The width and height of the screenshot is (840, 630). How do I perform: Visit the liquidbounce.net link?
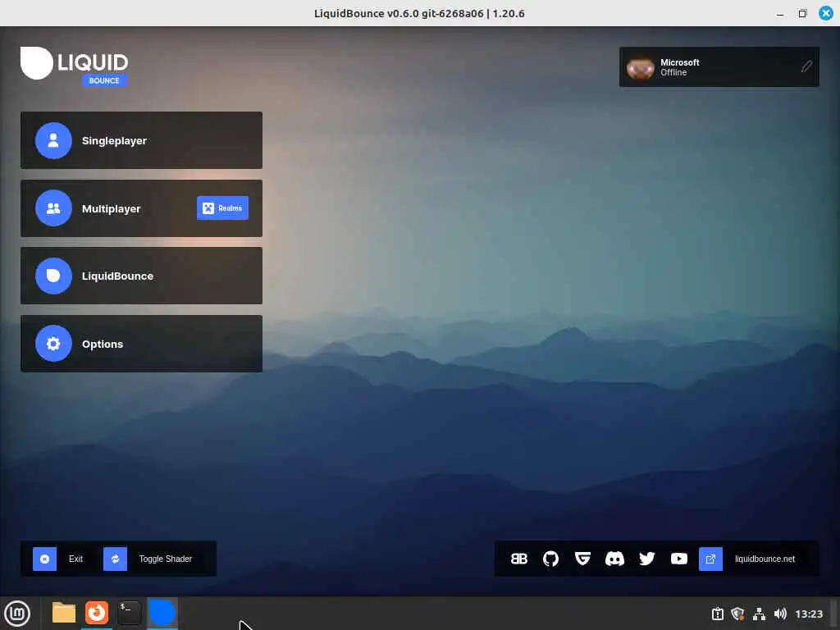765,559
